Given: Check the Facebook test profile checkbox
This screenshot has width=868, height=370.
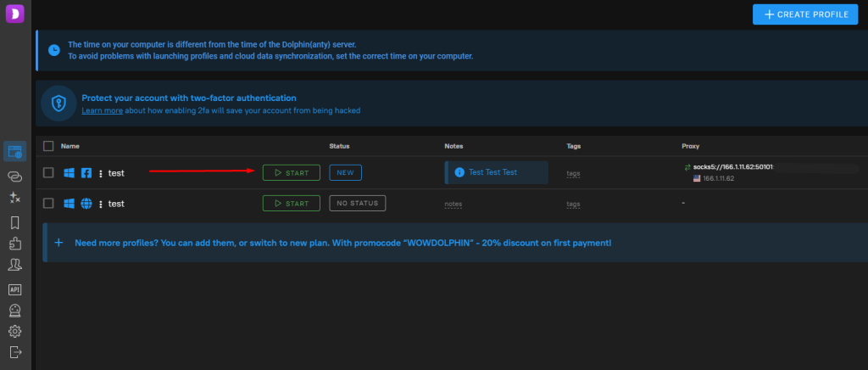Looking at the screenshot, I should click(x=48, y=173).
